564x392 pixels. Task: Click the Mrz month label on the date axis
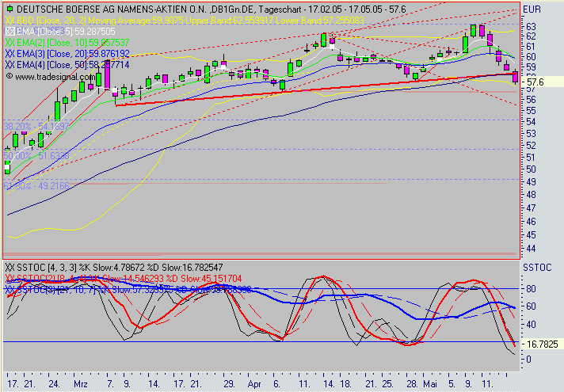click(81, 384)
